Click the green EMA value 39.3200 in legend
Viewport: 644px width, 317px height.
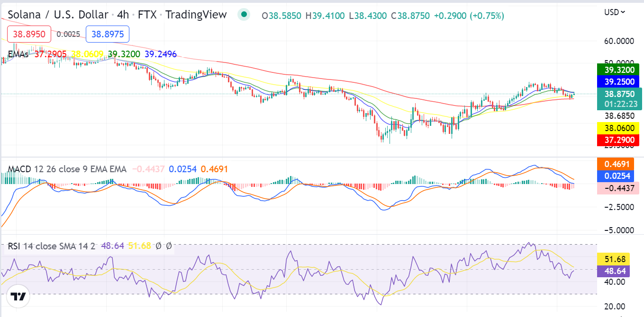click(x=124, y=54)
